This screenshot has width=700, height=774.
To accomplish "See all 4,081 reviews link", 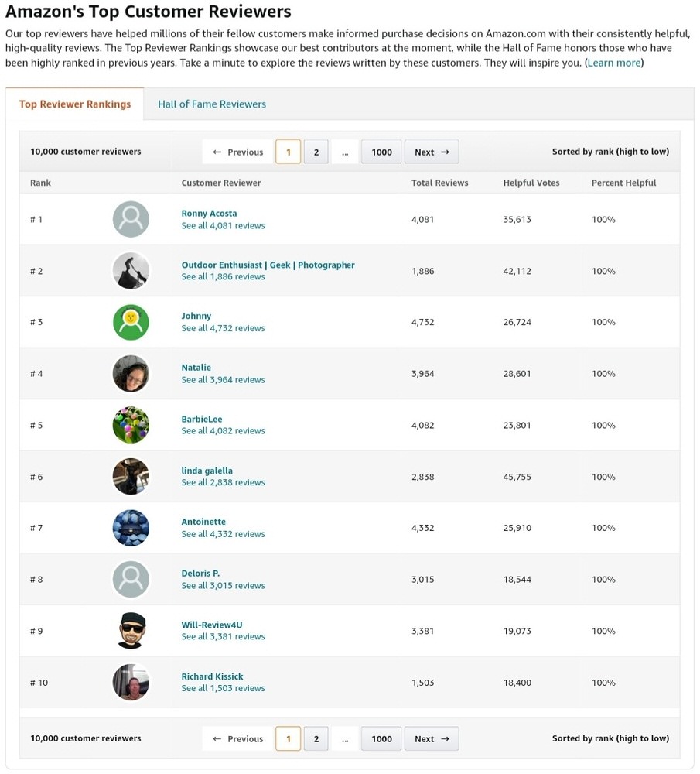I will click(x=223, y=225).
